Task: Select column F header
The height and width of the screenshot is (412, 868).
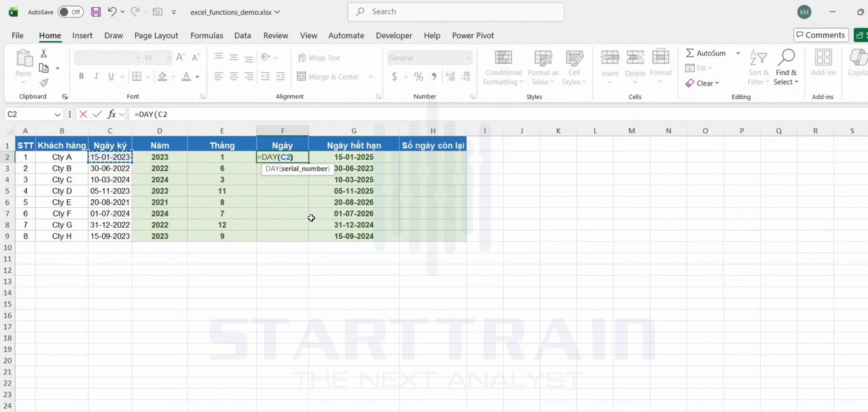Action: click(282, 131)
